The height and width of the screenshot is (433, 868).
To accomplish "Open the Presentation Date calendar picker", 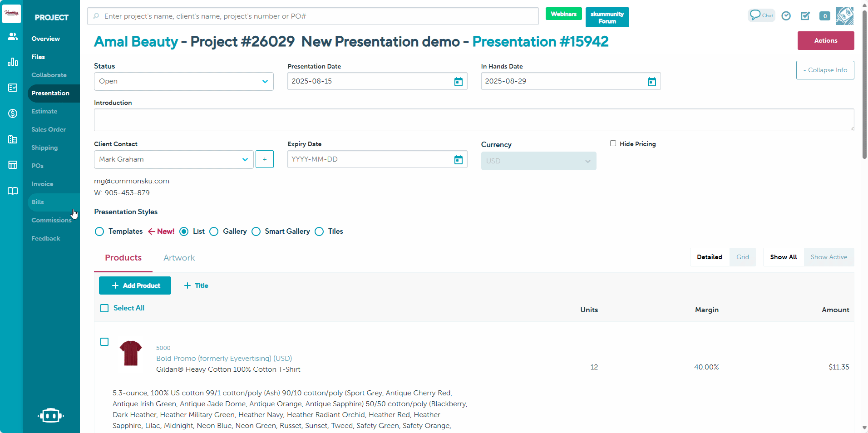I will [x=459, y=82].
